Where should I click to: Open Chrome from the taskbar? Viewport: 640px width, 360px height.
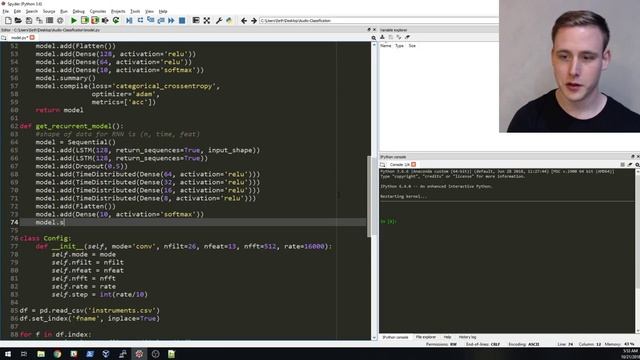(x=57, y=354)
